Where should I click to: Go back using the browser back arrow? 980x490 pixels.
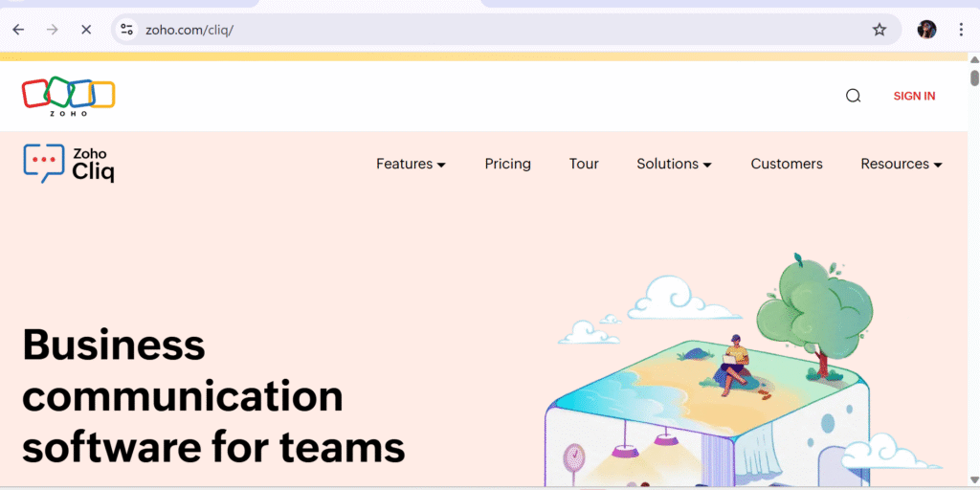tap(18, 30)
